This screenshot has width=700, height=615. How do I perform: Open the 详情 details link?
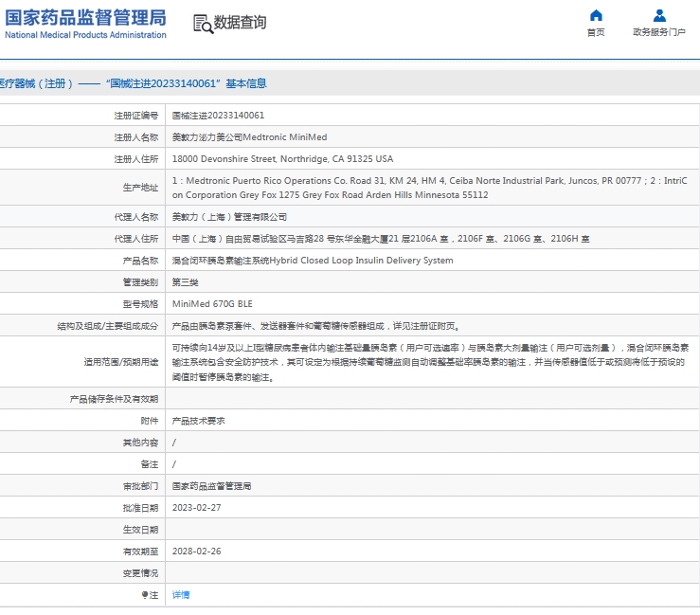181,595
